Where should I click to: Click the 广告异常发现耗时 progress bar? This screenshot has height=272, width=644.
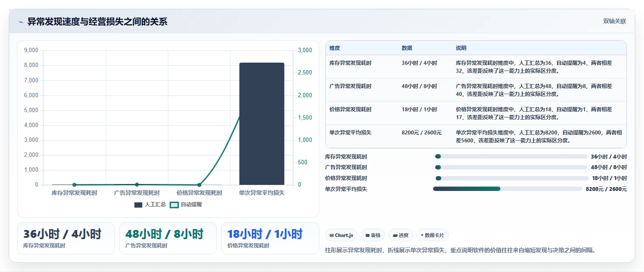click(x=511, y=167)
